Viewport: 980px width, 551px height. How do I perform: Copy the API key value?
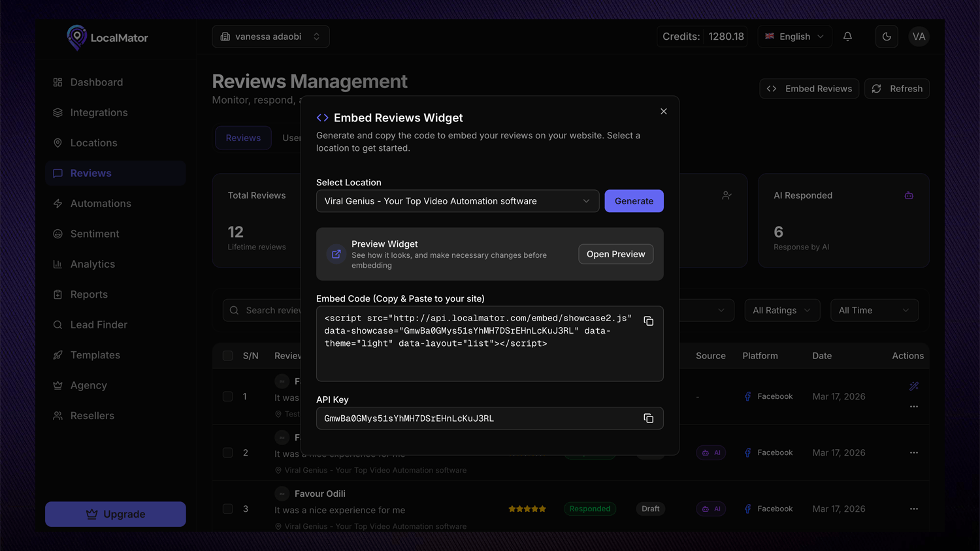click(648, 418)
